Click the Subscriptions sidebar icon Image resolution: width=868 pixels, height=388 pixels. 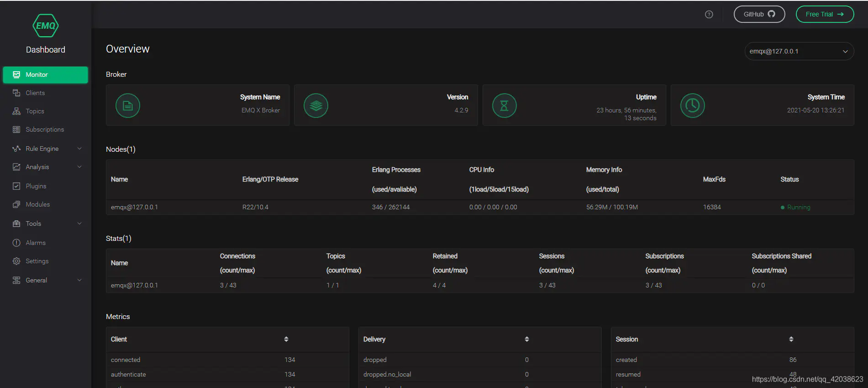click(x=16, y=129)
